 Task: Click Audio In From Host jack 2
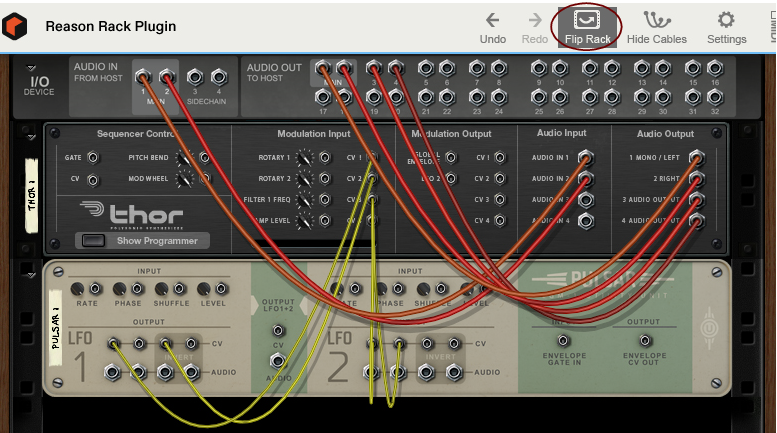pyautogui.click(x=167, y=77)
